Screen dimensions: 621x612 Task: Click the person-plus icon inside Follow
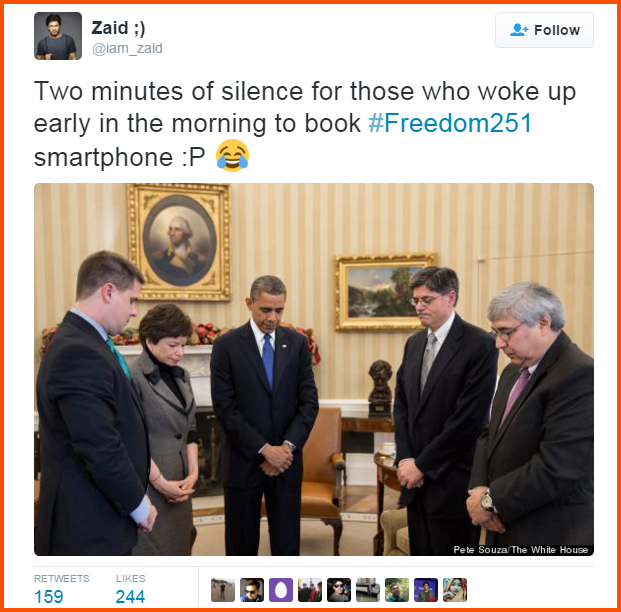click(519, 30)
